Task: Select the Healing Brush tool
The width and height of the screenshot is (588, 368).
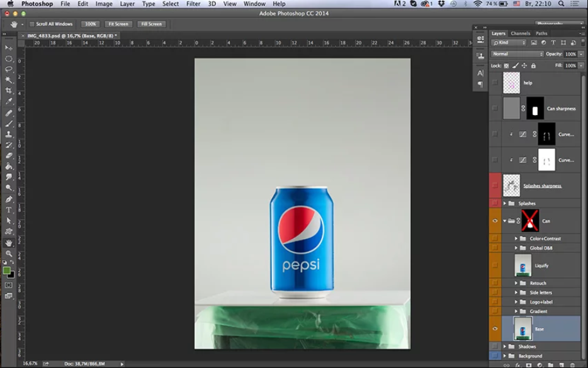Action: pyautogui.click(x=9, y=113)
